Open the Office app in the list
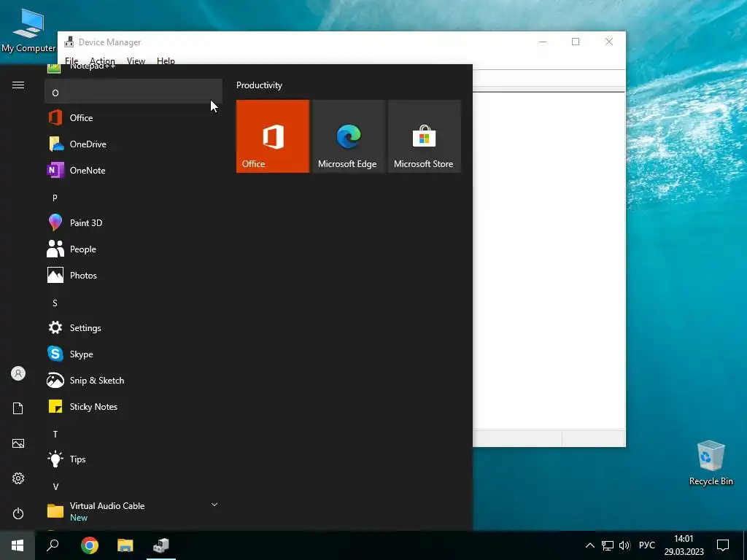 pyautogui.click(x=133, y=117)
